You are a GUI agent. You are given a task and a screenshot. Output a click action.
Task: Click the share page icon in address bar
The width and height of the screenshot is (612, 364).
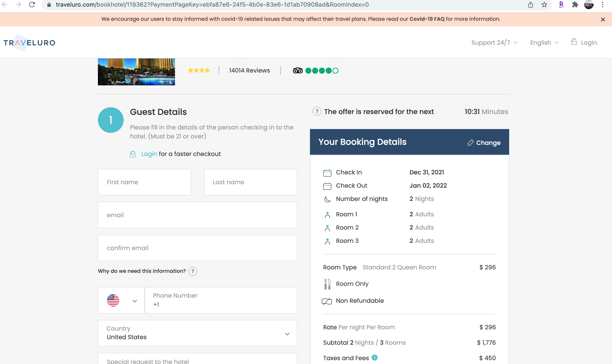(531, 5)
